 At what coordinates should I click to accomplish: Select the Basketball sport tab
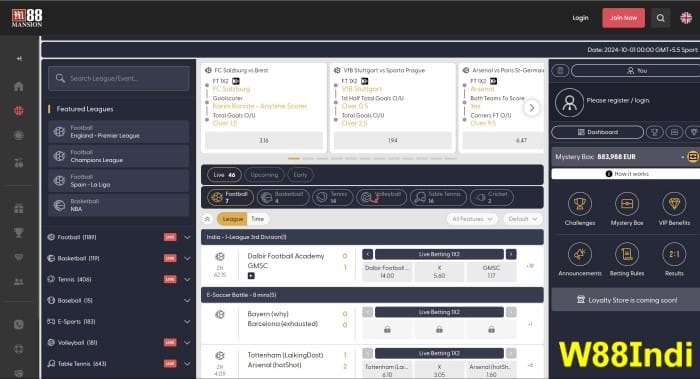pyautogui.click(x=283, y=197)
